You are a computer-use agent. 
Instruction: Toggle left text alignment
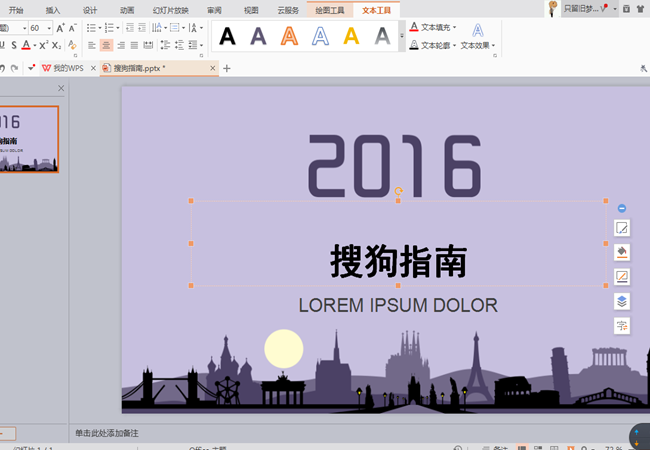(x=92, y=45)
